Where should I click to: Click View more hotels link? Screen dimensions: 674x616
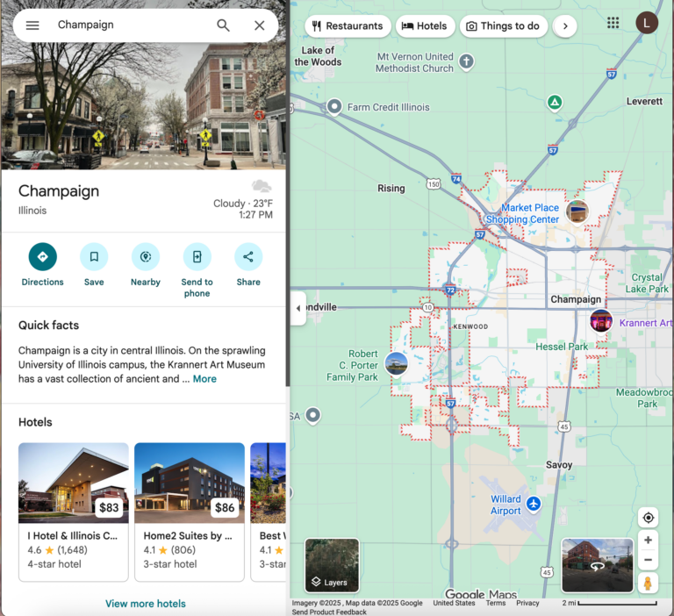(x=145, y=604)
